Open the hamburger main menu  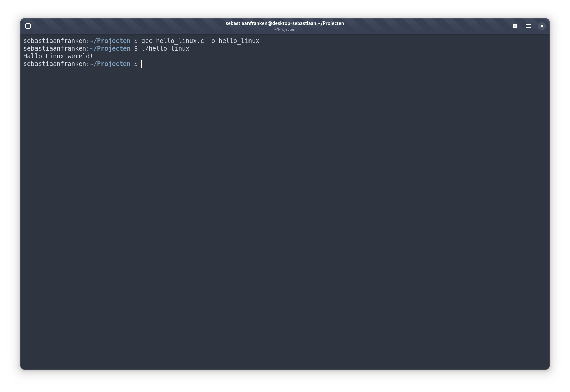tap(528, 26)
